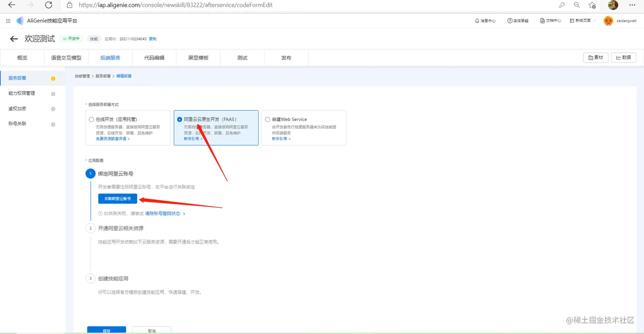Go back with the browser back arrow
The height and width of the screenshot is (334, 644).
pyautogui.click(x=12, y=5)
